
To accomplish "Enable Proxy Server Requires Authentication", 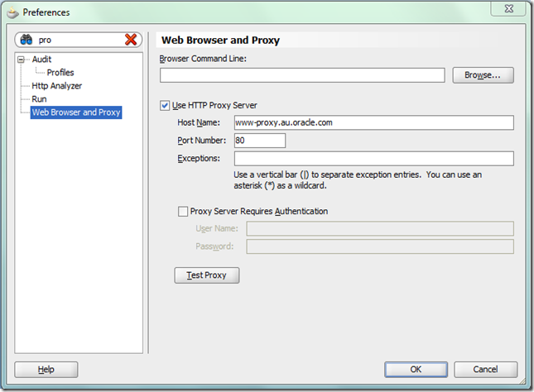I will click(183, 212).
